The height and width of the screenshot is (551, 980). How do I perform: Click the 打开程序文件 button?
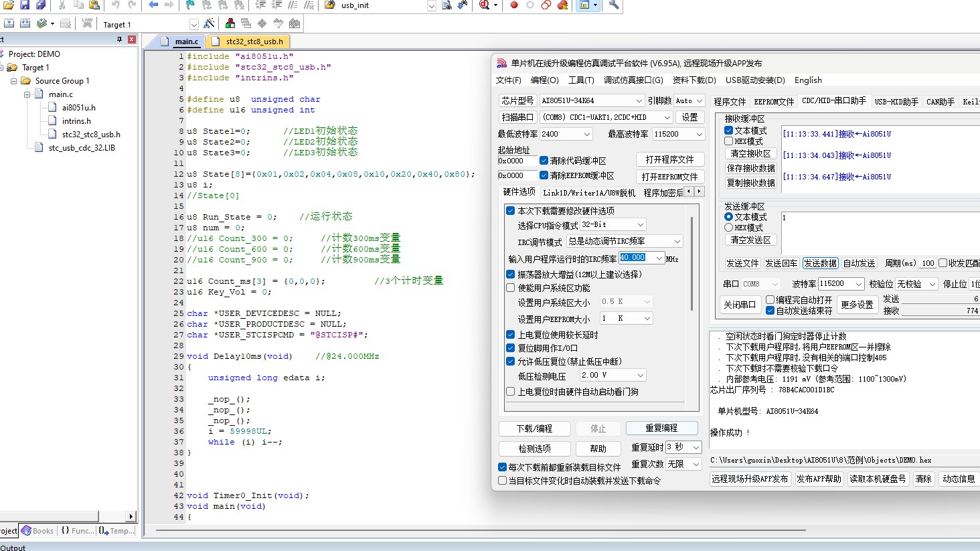[x=669, y=159]
